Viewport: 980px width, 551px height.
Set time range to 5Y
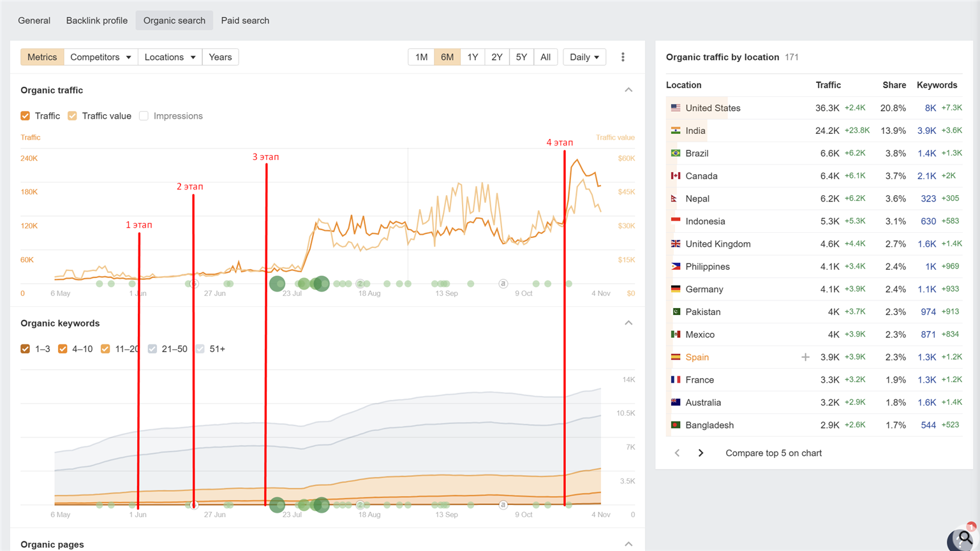pos(521,57)
